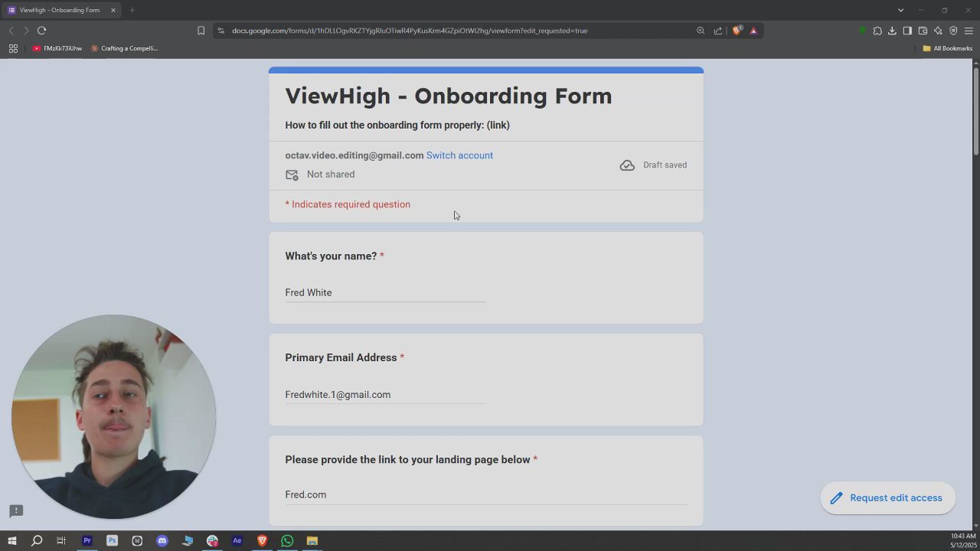Click the 'Primary Email Address' question label
980x551 pixels.
(x=341, y=357)
